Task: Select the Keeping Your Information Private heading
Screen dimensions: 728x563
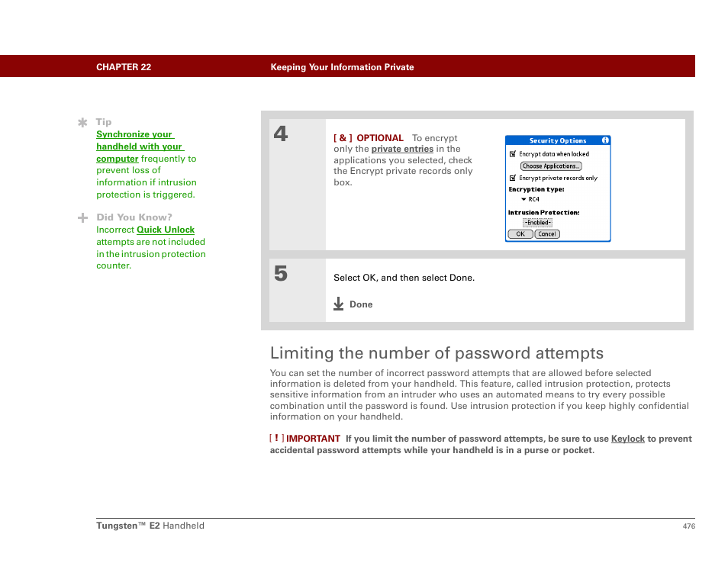Action: coord(342,67)
